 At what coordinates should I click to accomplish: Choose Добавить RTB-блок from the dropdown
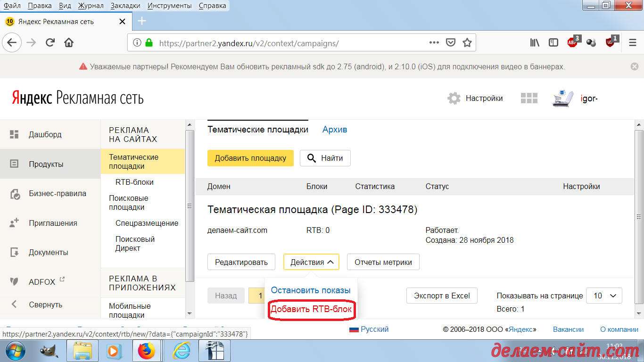pyautogui.click(x=311, y=309)
